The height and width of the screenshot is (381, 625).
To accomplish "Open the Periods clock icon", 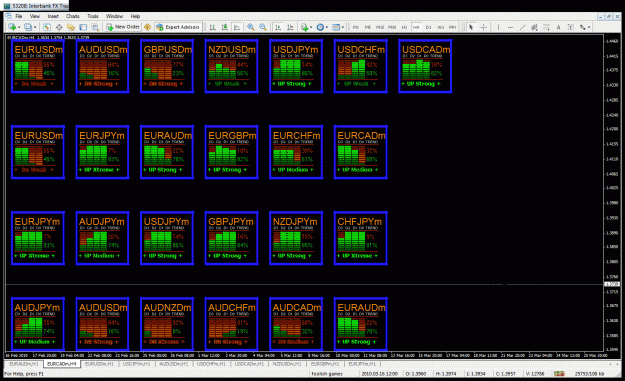I will pos(320,27).
